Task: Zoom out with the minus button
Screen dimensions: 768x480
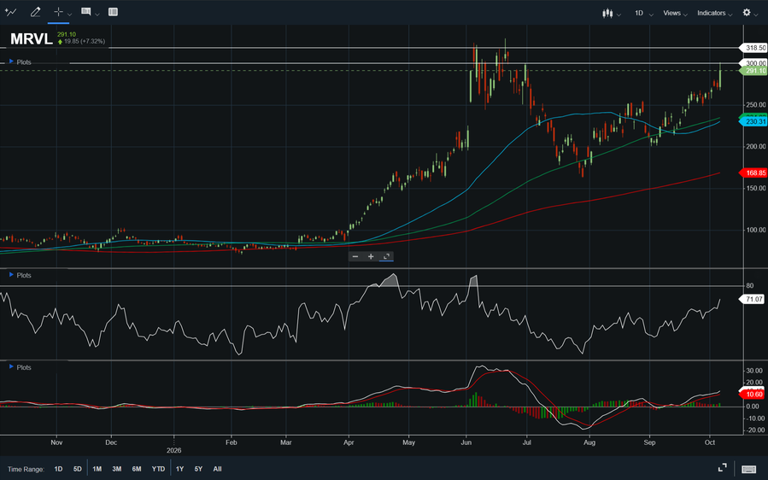Action: click(356, 257)
